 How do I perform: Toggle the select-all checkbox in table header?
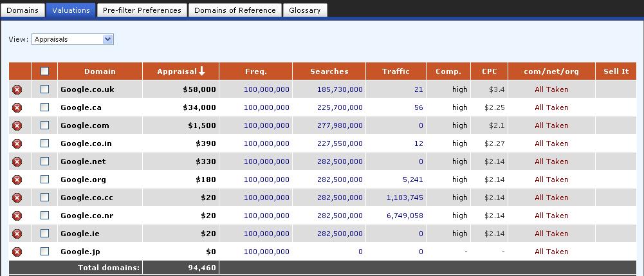pos(44,71)
